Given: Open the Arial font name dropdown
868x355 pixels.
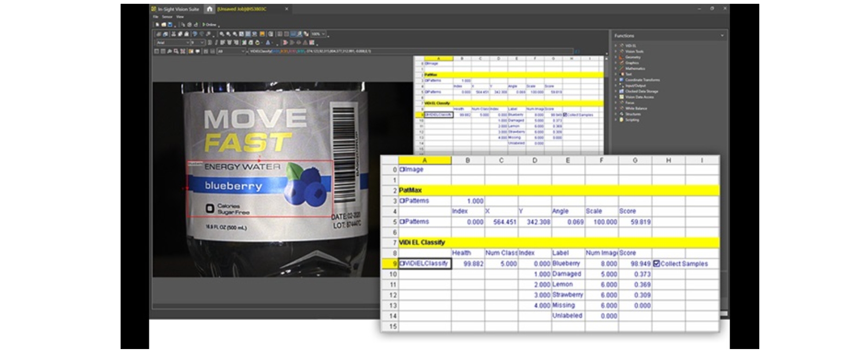Looking at the screenshot, I should point(187,43).
